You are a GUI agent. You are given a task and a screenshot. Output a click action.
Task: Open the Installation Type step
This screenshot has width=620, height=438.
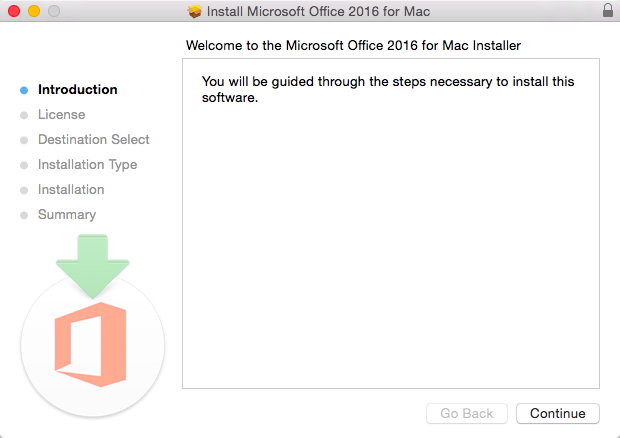click(87, 165)
